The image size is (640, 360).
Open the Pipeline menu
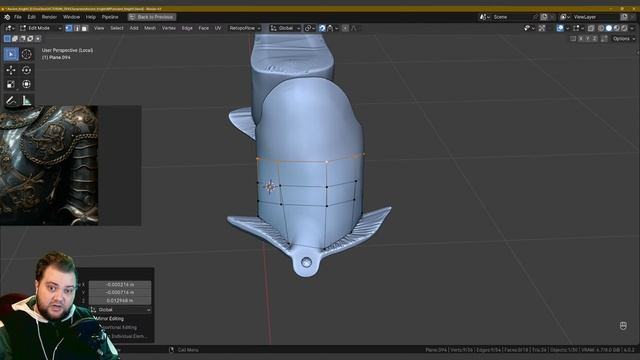click(110, 17)
